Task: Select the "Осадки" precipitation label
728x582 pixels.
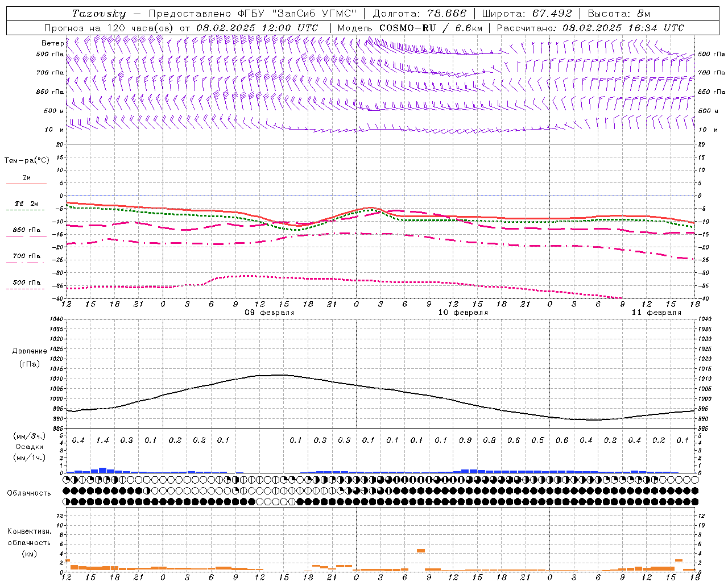Action: click(x=30, y=447)
